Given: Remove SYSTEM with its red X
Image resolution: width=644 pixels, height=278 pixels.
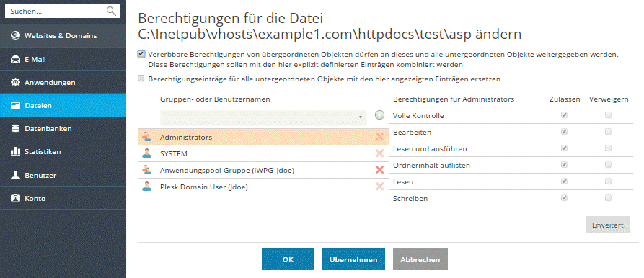Looking at the screenshot, I should [379, 153].
